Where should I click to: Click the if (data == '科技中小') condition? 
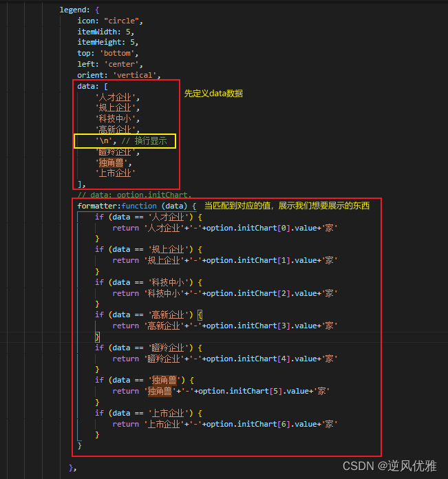tap(149, 283)
